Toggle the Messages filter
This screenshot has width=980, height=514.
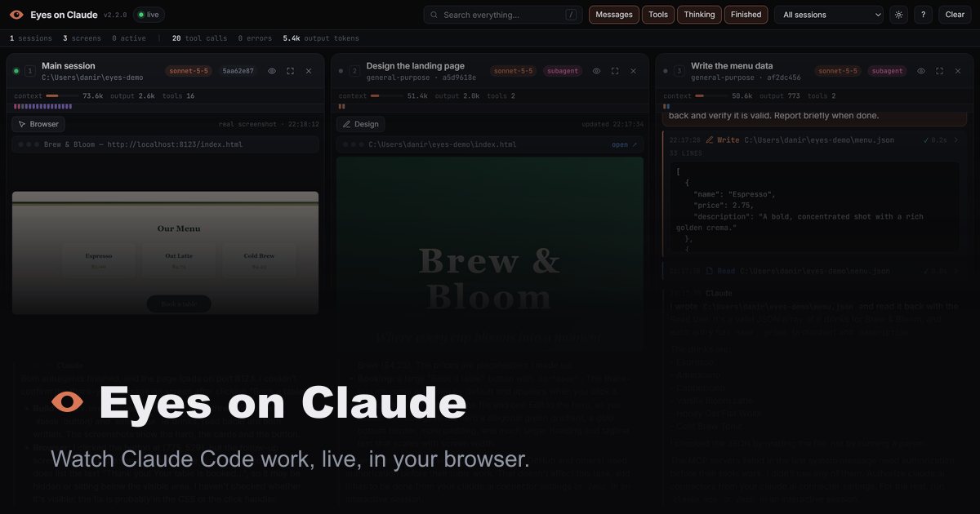pos(614,15)
